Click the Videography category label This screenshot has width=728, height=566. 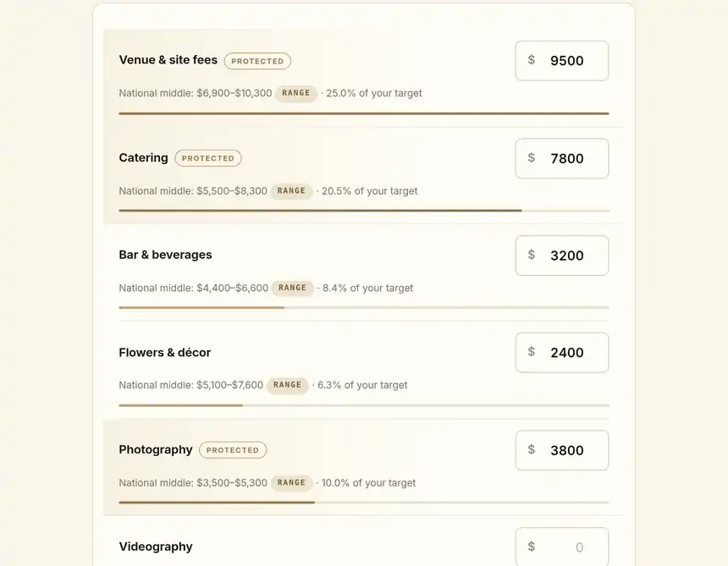pyautogui.click(x=156, y=547)
